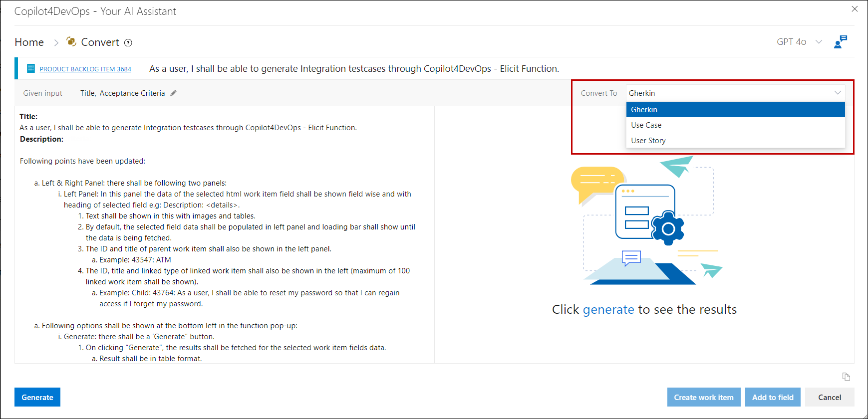Click 'Following points have been updated:' text
Screen dimensions: 868x419
tap(82, 161)
